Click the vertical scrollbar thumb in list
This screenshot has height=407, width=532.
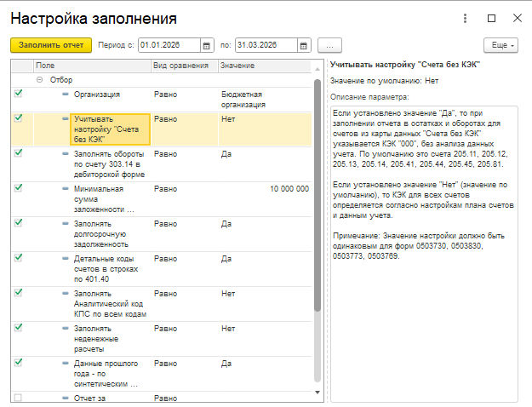(x=317, y=195)
